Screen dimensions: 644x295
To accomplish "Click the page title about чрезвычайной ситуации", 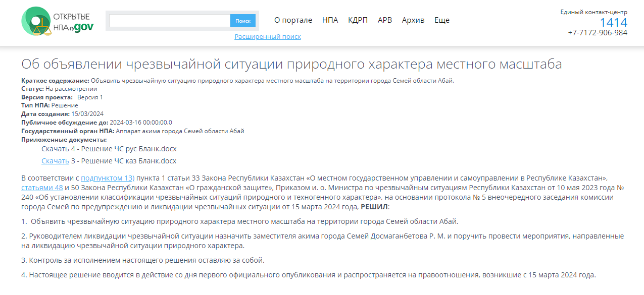I will coord(291,64).
